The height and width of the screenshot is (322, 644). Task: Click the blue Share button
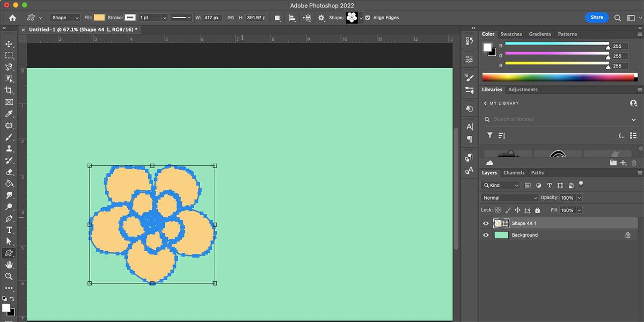tap(596, 17)
